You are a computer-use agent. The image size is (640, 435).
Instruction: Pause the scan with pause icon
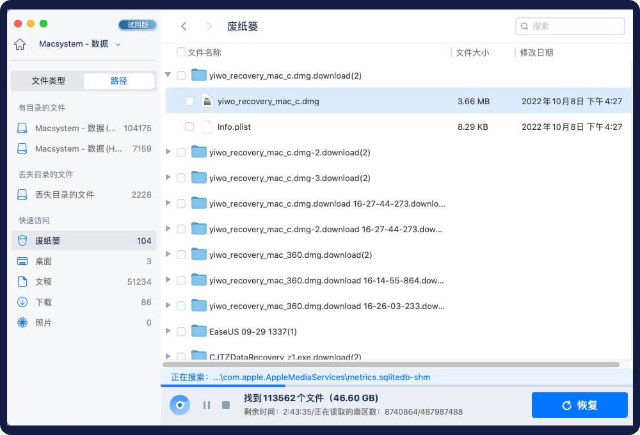click(x=207, y=405)
